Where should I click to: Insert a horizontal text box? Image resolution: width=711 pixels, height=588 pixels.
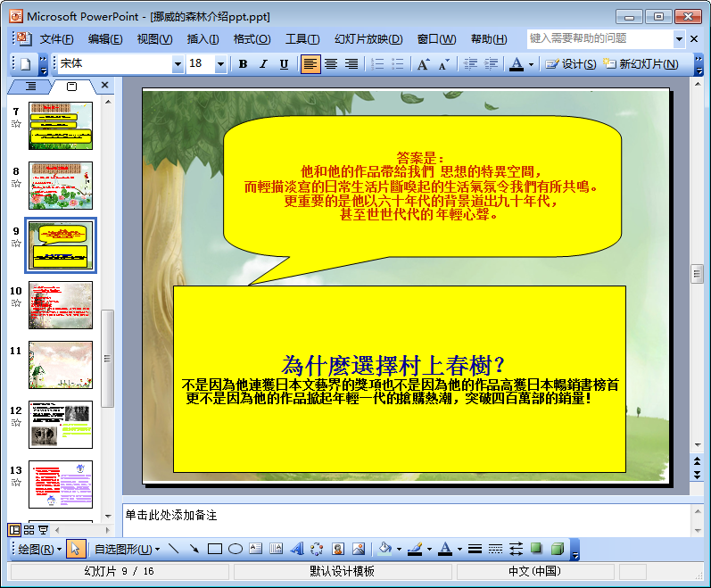click(x=255, y=549)
